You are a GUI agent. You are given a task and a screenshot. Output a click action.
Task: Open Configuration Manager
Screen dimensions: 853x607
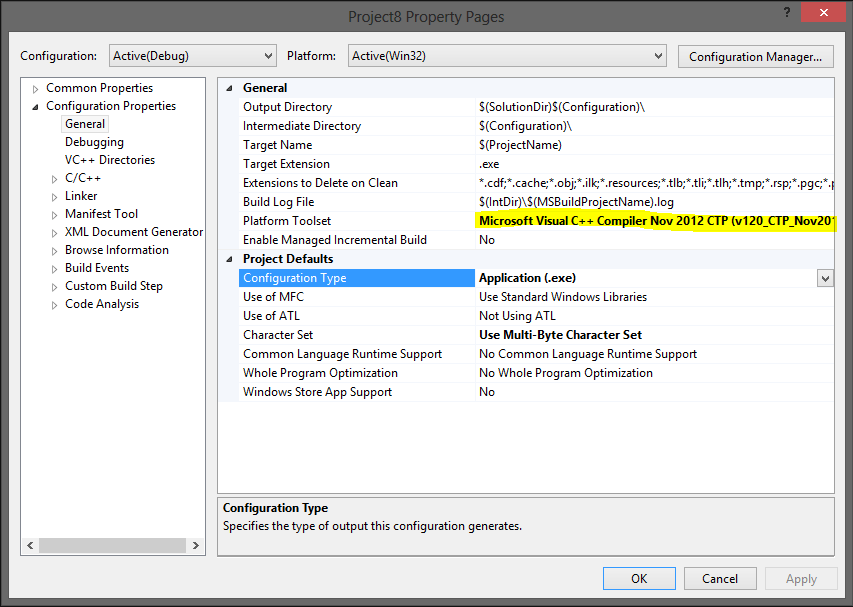(x=755, y=56)
